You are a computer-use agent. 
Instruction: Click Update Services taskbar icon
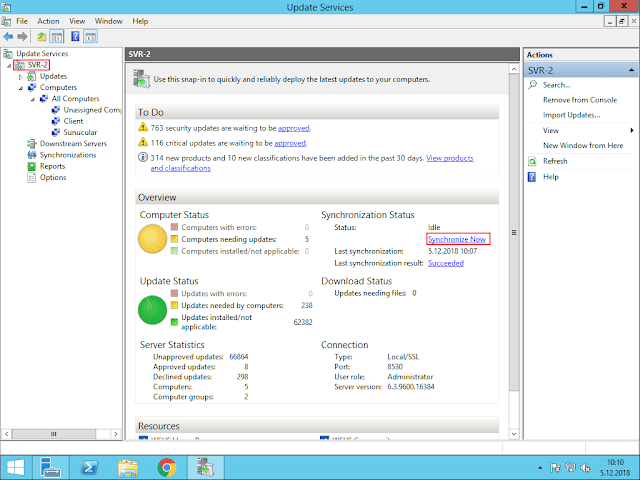click(x=205, y=467)
